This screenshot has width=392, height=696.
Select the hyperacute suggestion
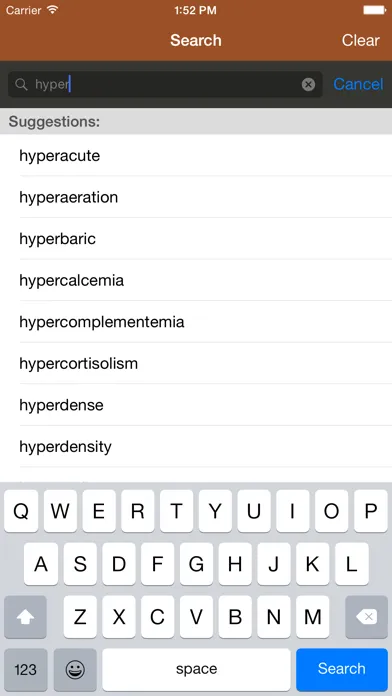click(x=196, y=156)
